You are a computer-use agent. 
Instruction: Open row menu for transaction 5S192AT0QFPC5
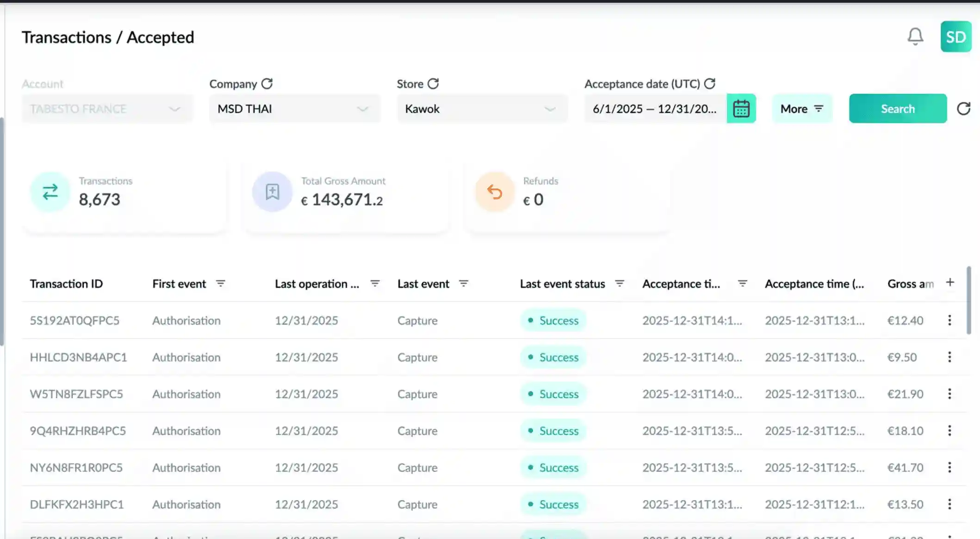click(x=949, y=320)
